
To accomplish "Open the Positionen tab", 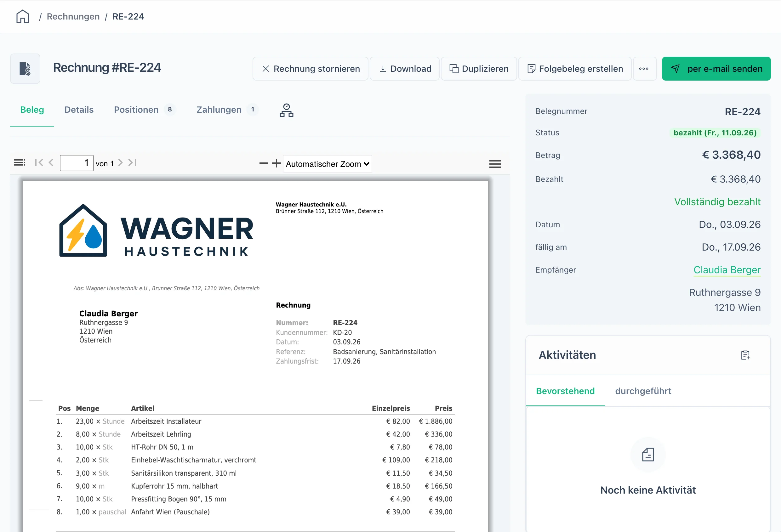I will pos(145,110).
